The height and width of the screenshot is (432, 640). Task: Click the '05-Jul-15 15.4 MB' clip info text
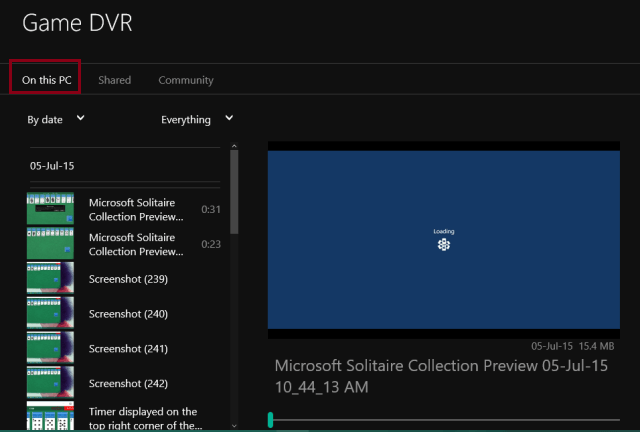pos(572,346)
